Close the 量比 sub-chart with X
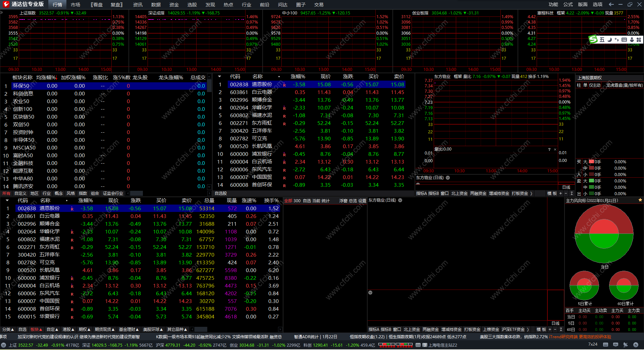The image size is (644, 350). click(555, 149)
